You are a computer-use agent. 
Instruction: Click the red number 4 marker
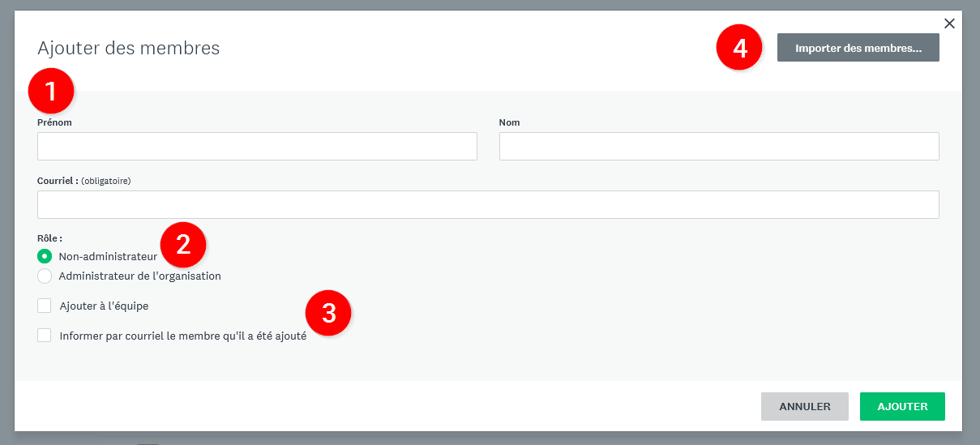tap(739, 48)
